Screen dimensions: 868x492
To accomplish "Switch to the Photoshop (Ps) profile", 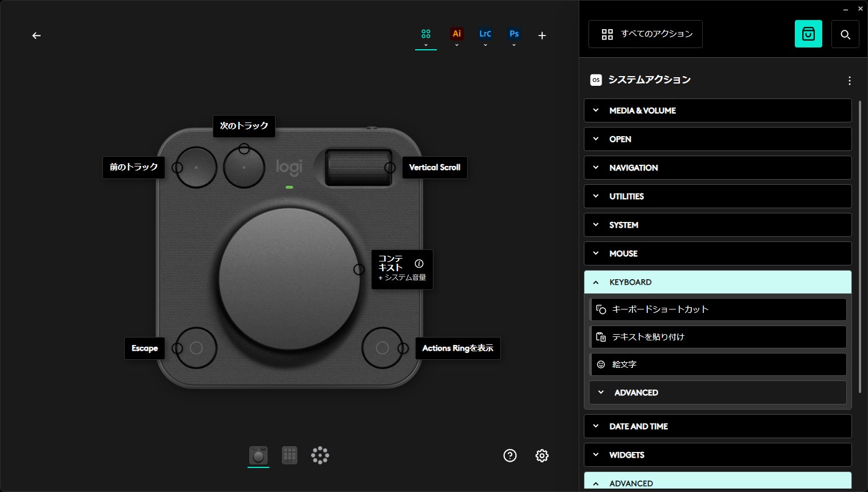I will (514, 34).
